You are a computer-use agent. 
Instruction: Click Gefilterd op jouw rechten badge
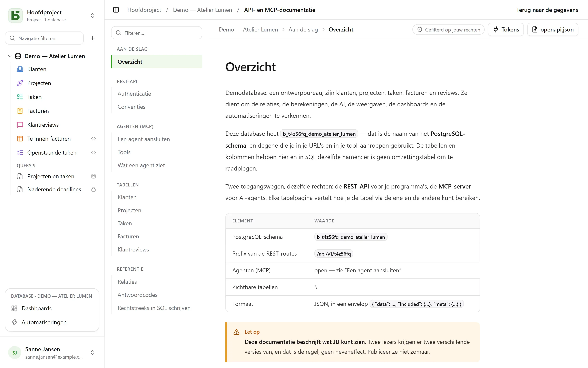click(x=448, y=30)
